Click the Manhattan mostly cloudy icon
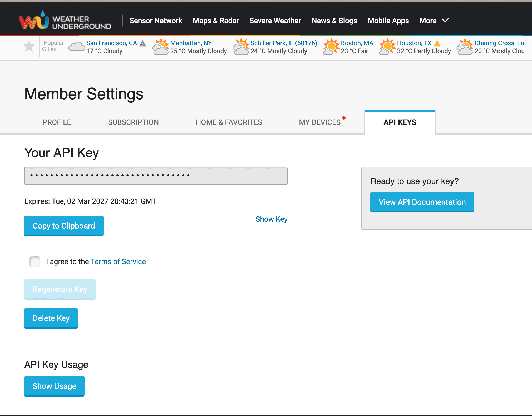This screenshot has width=532, height=416. 161,47
